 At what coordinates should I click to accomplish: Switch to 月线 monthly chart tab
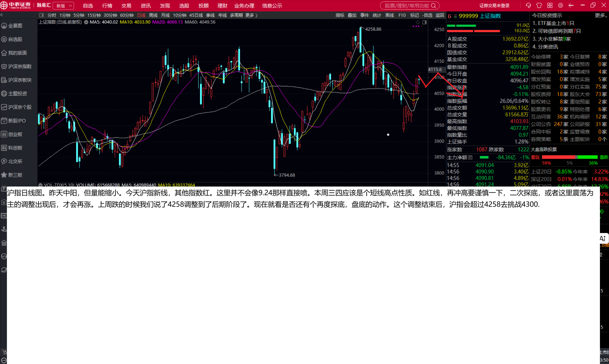[x=165, y=15]
